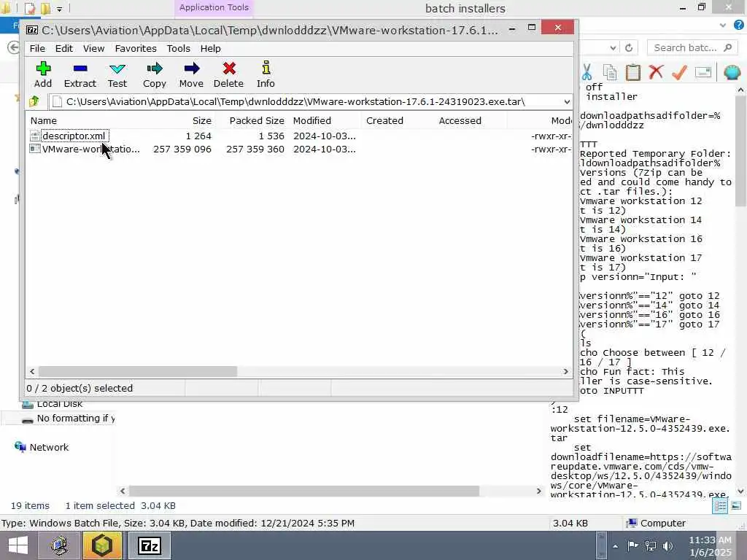
Task: Open the Help menu in 7-Zip
Action: point(210,49)
